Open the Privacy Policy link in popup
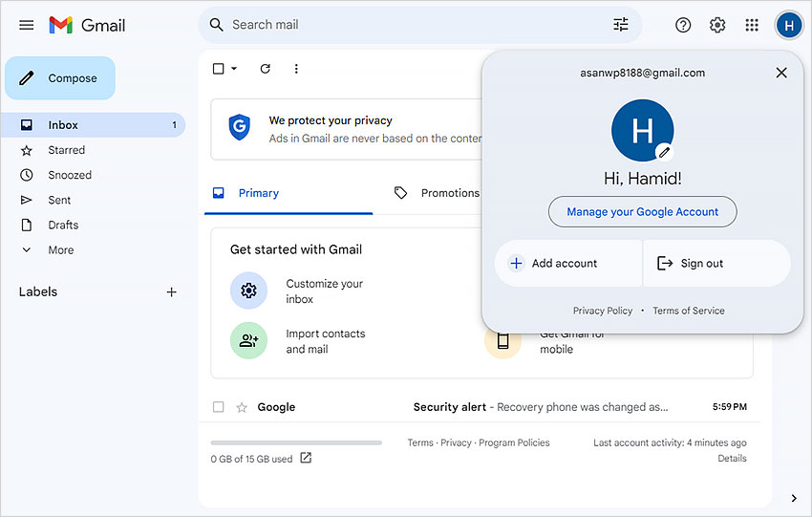 click(x=602, y=311)
